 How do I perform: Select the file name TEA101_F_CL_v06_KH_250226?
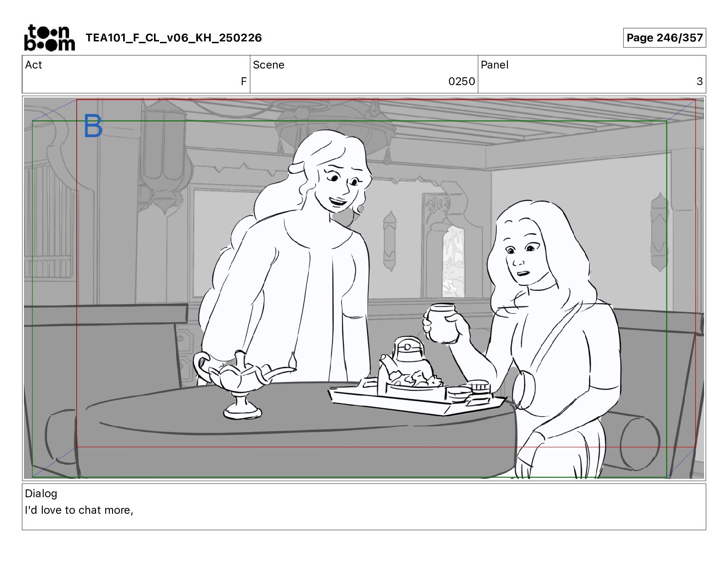click(174, 38)
